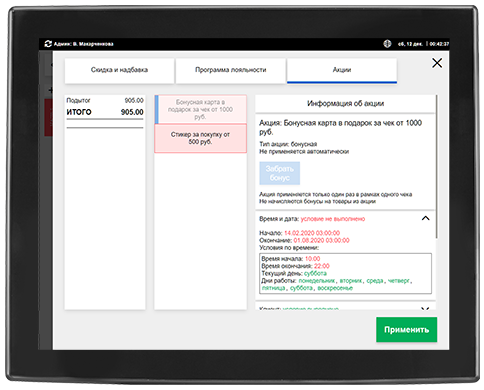Click the clock time in status bar
Viewport: 484px width, 390px height.
pyautogui.click(x=439, y=44)
